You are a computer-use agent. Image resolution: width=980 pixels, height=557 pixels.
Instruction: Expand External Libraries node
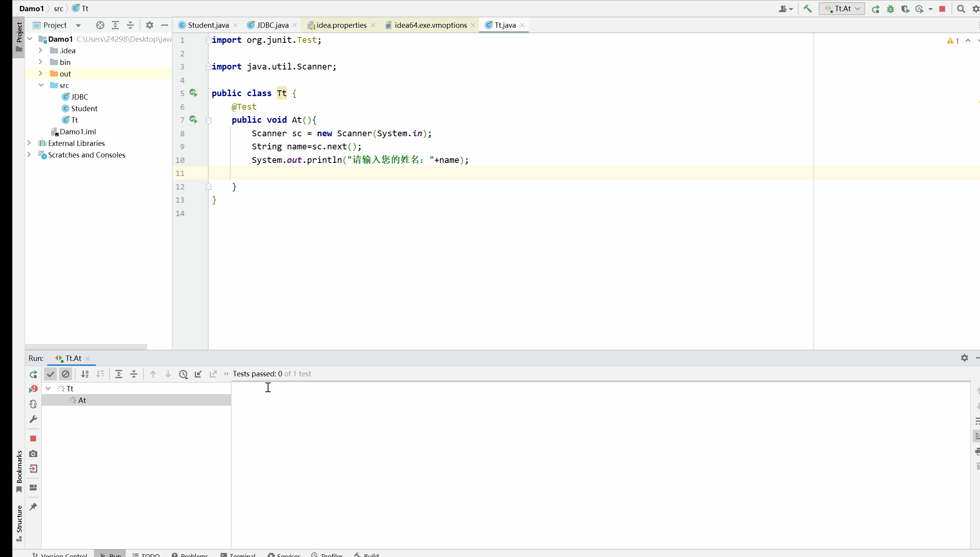[29, 143]
